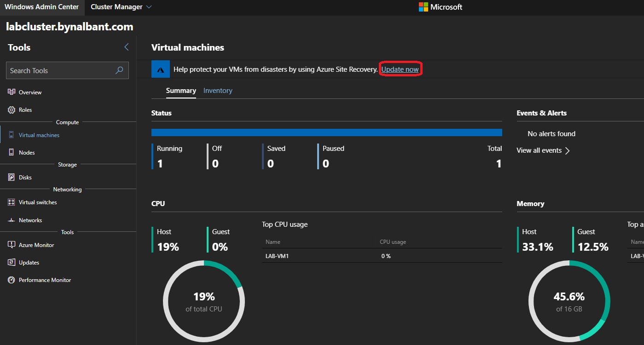Click the Azure Monitor icon

(x=12, y=245)
